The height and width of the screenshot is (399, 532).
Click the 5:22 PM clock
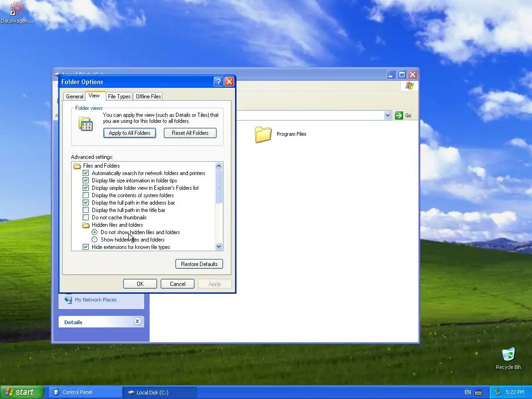[515, 392]
